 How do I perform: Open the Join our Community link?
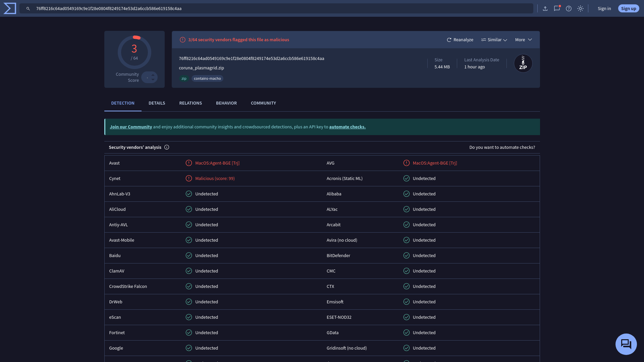click(x=131, y=127)
